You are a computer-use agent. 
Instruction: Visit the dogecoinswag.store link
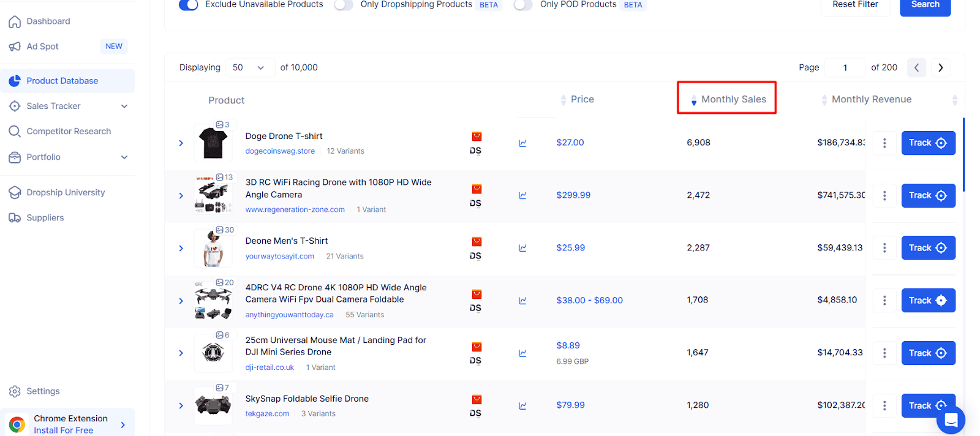280,151
